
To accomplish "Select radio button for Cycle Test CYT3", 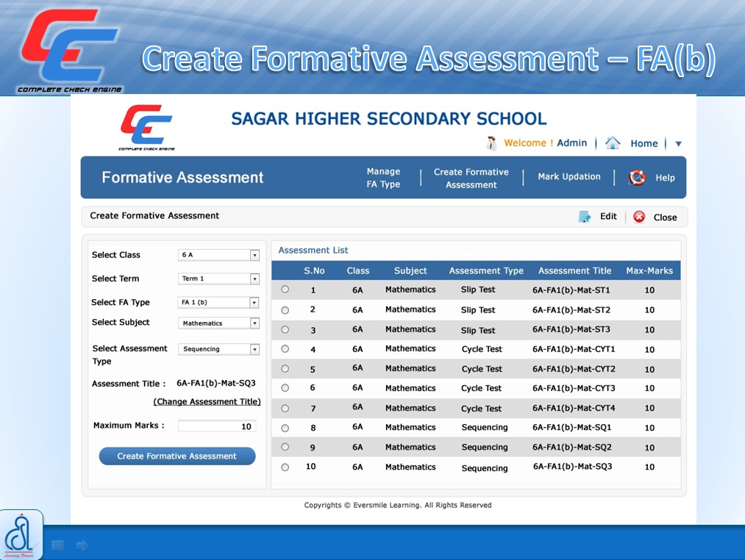I will pyautogui.click(x=285, y=387).
